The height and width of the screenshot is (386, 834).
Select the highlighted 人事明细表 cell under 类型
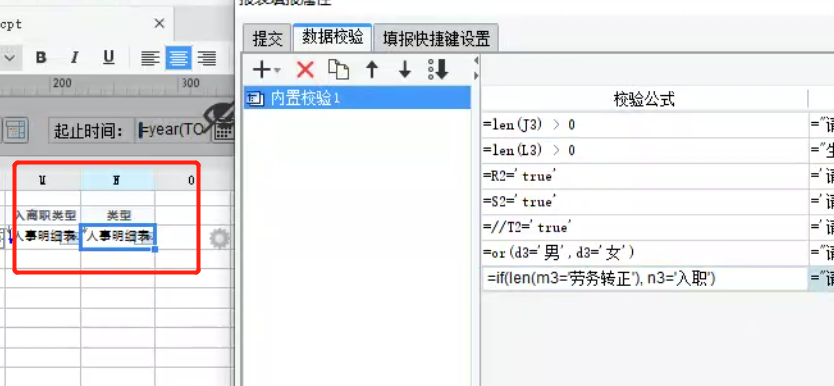click(x=118, y=237)
